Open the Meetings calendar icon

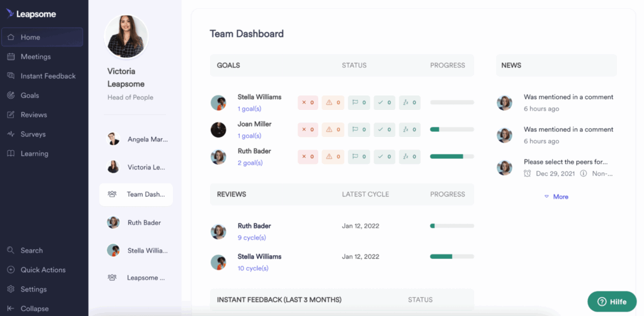click(11, 57)
